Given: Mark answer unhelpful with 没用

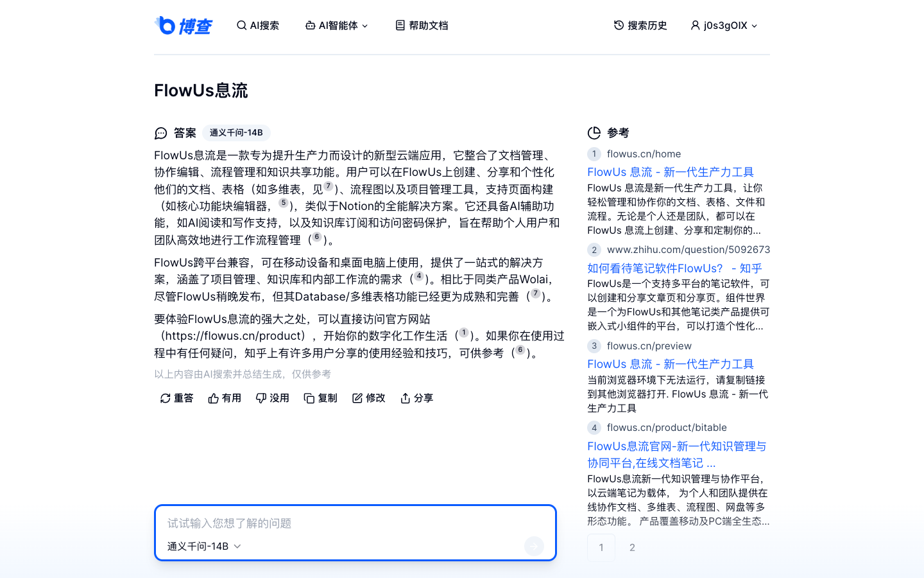Looking at the screenshot, I should coord(272,398).
